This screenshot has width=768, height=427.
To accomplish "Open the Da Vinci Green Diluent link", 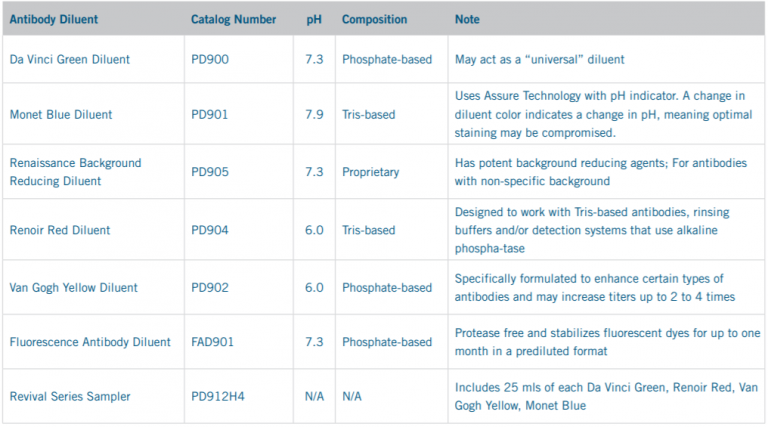I will (x=70, y=60).
